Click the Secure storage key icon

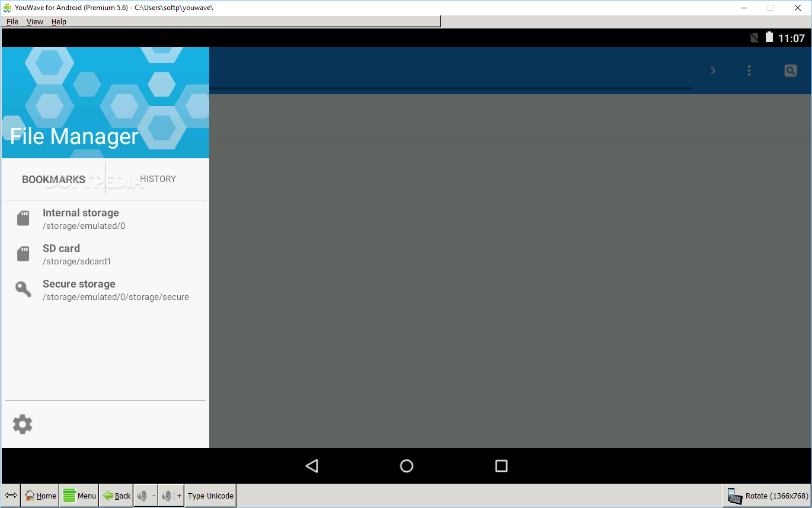(x=23, y=289)
